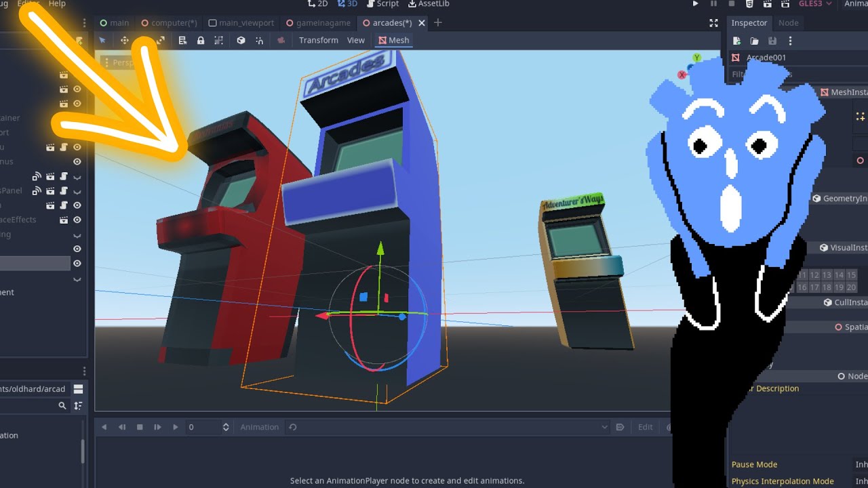Image resolution: width=868 pixels, height=488 pixels.
Task: Play a custom scene
Action: tap(784, 4)
